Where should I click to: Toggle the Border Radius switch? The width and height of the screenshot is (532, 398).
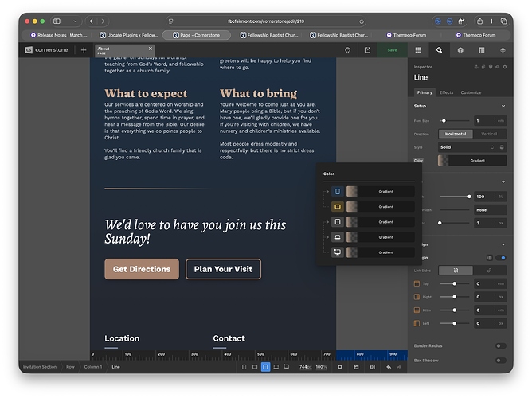pyautogui.click(x=500, y=345)
